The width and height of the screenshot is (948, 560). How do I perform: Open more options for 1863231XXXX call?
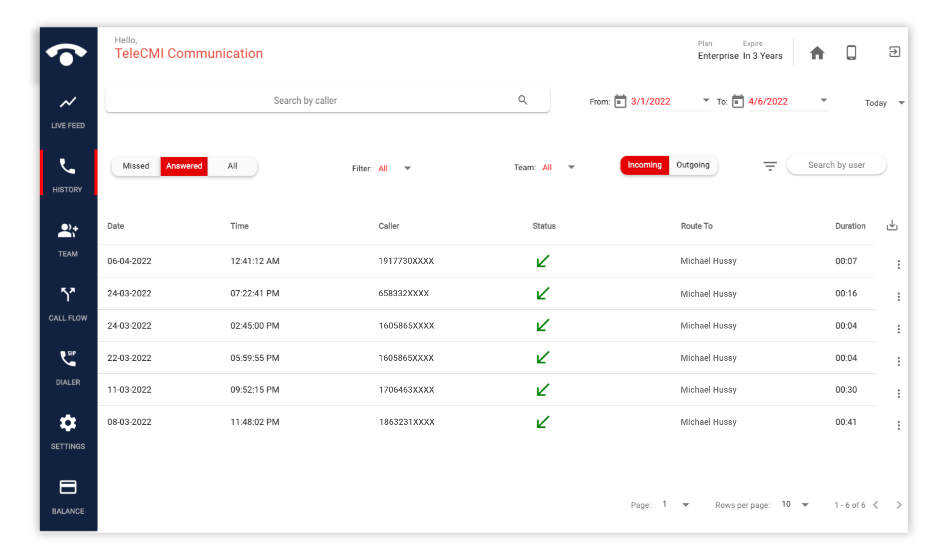pyautogui.click(x=899, y=426)
